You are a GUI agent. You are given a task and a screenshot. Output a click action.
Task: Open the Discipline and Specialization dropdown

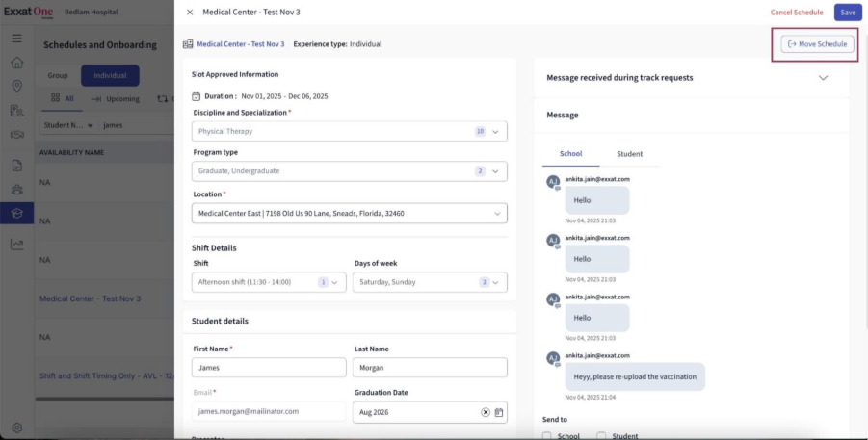coord(350,131)
